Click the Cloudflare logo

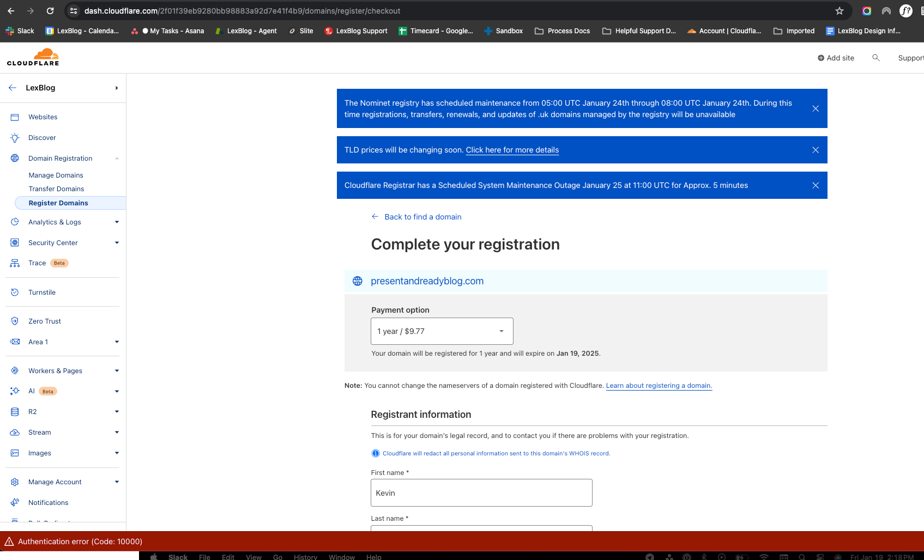pyautogui.click(x=33, y=57)
